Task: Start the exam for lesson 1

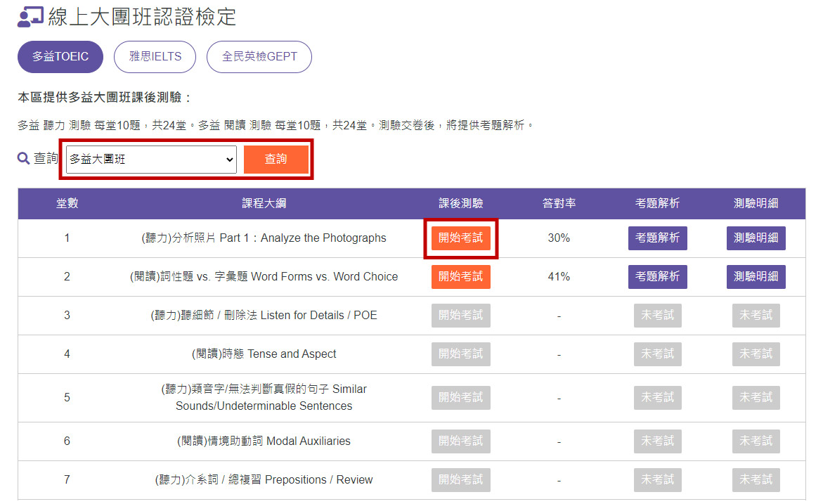Action: coord(461,238)
